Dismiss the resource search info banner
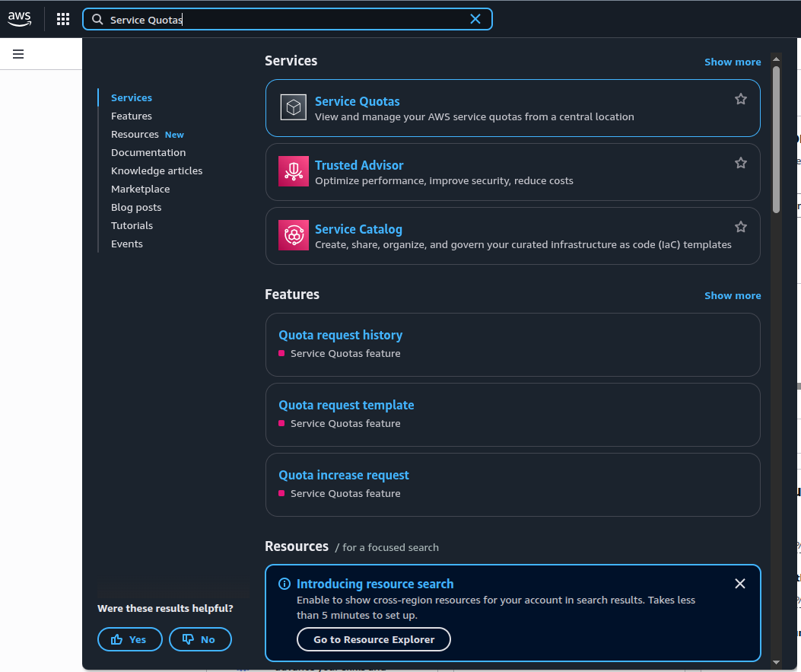801x672 pixels. pyautogui.click(x=740, y=584)
